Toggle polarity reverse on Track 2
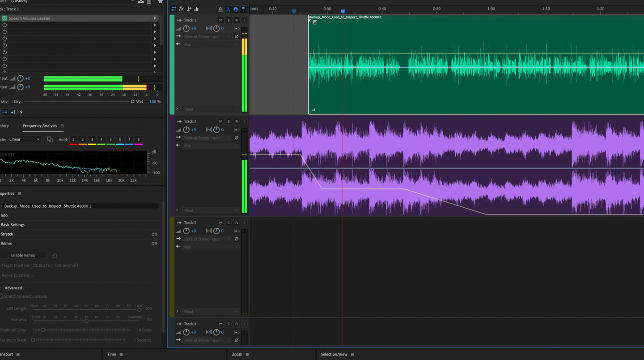 tap(237, 138)
